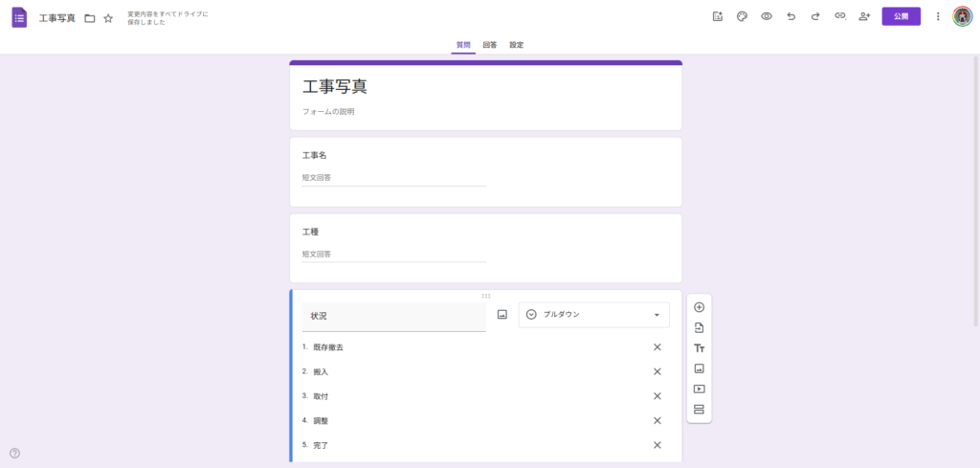Click the undo arrow icon
The height and width of the screenshot is (468, 980).
tap(791, 16)
